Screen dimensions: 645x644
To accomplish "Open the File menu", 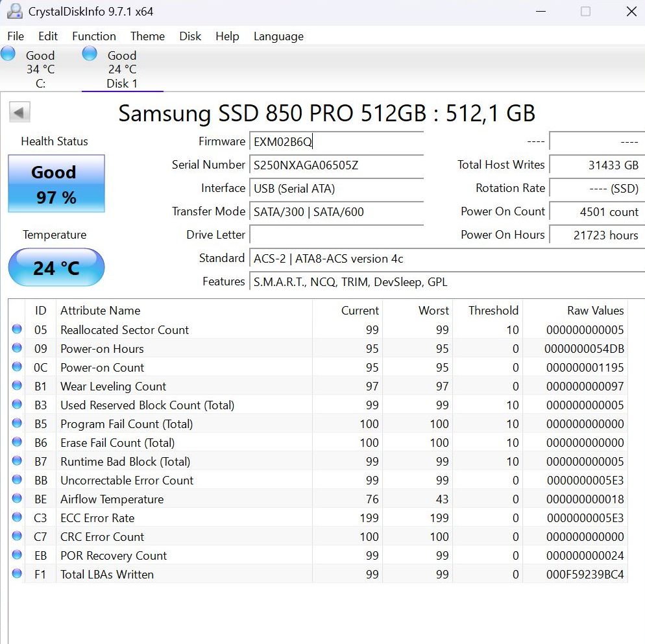I will (16, 36).
